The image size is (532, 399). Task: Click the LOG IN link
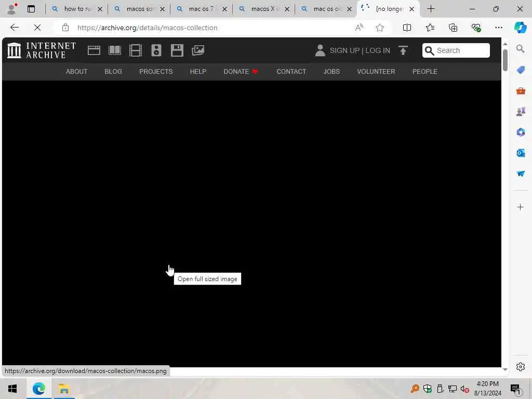pyautogui.click(x=378, y=50)
